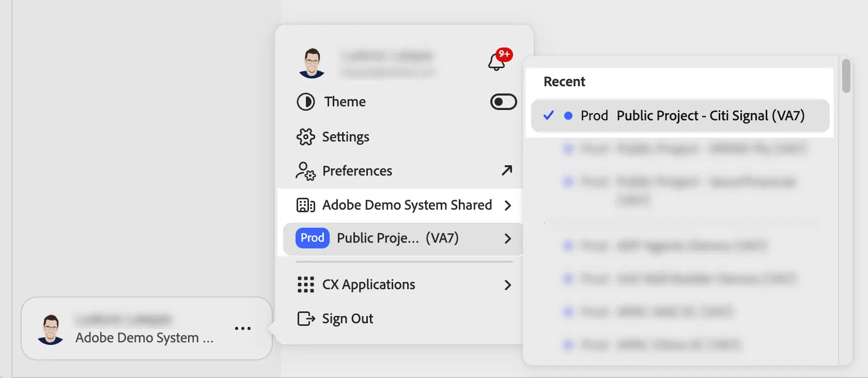Click the "Adobe Demo System ..." account card text

144,338
